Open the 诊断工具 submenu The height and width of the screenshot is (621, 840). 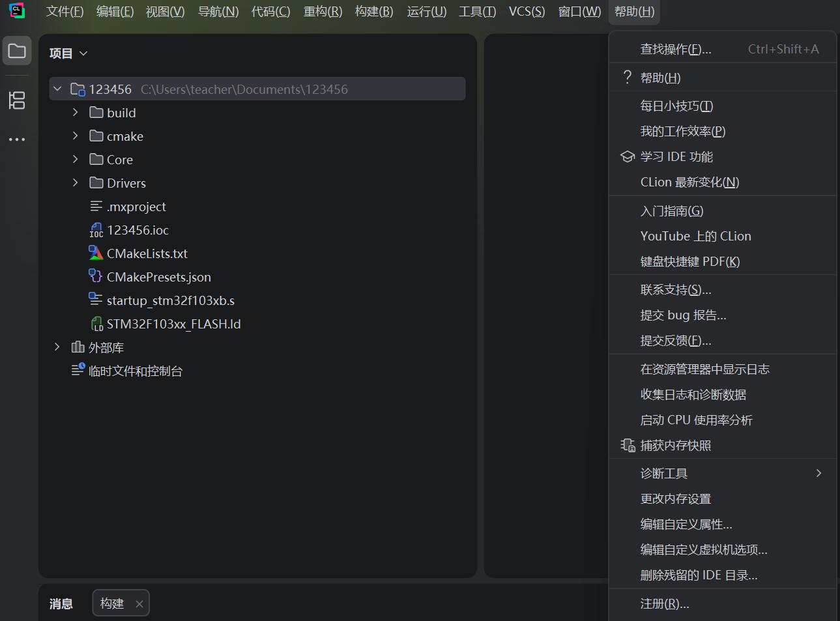pyautogui.click(x=723, y=474)
